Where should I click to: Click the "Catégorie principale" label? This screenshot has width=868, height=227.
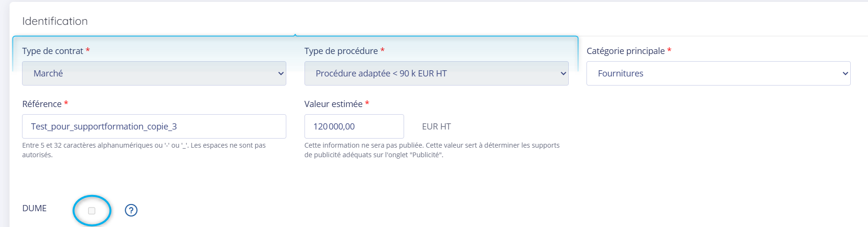[625, 51]
